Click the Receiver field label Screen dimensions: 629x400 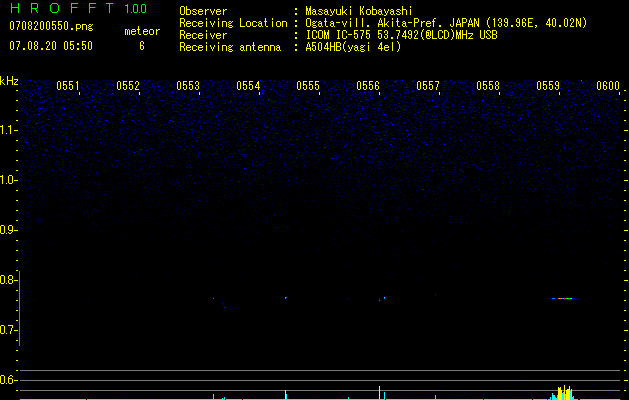tap(203, 35)
